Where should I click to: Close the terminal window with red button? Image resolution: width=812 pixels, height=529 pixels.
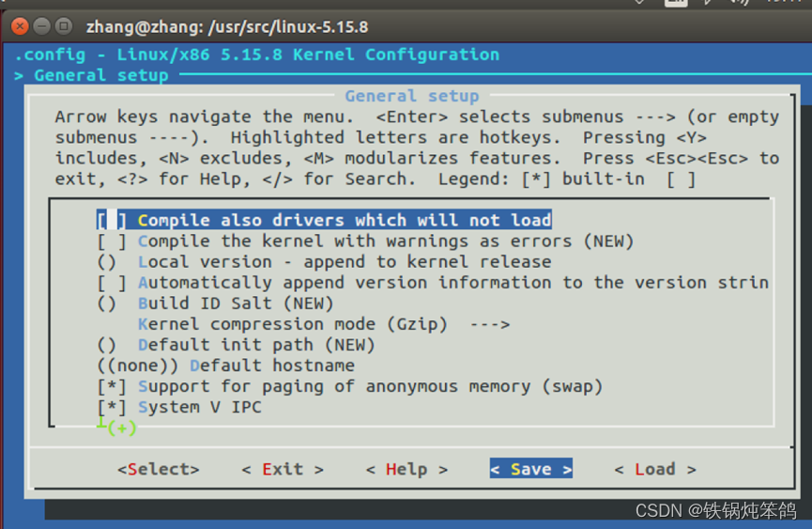tap(20, 26)
